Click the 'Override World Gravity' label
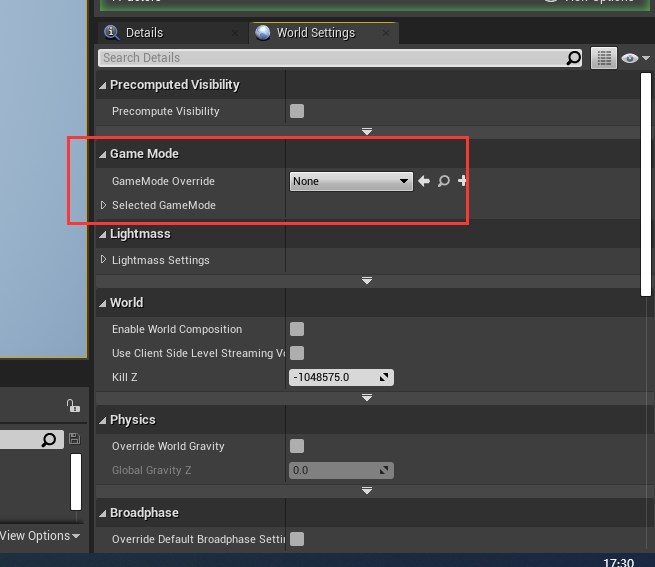The image size is (655, 567). (168, 446)
